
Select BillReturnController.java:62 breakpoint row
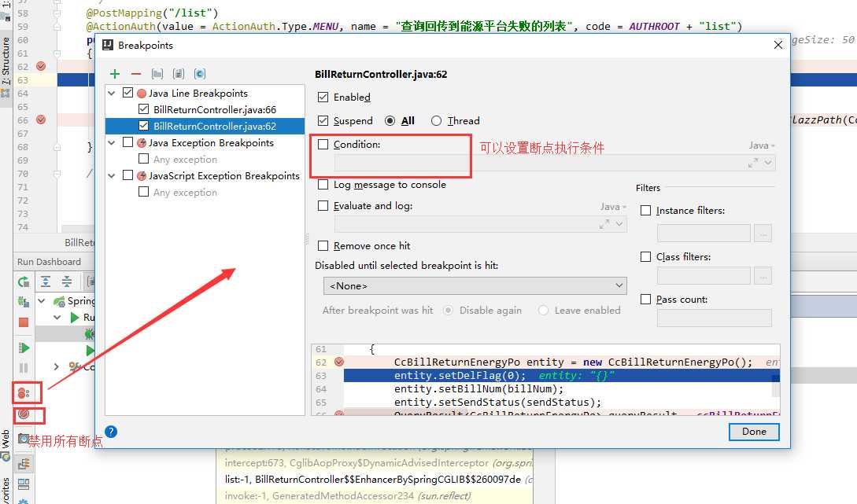click(x=205, y=126)
